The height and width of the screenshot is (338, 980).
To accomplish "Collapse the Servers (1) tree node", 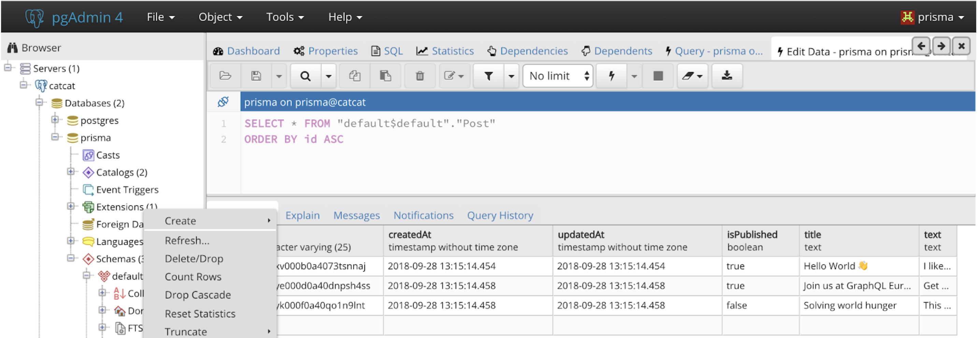I will pos(8,68).
